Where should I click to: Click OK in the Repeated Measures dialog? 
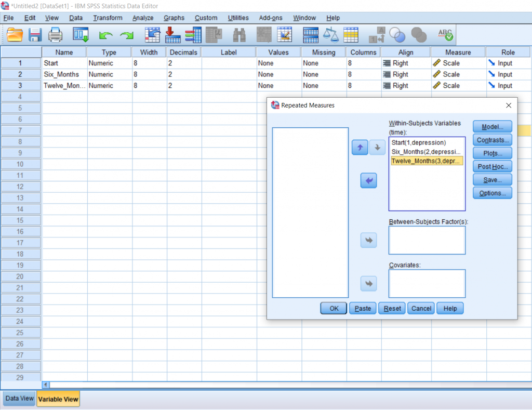(x=333, y=308)
